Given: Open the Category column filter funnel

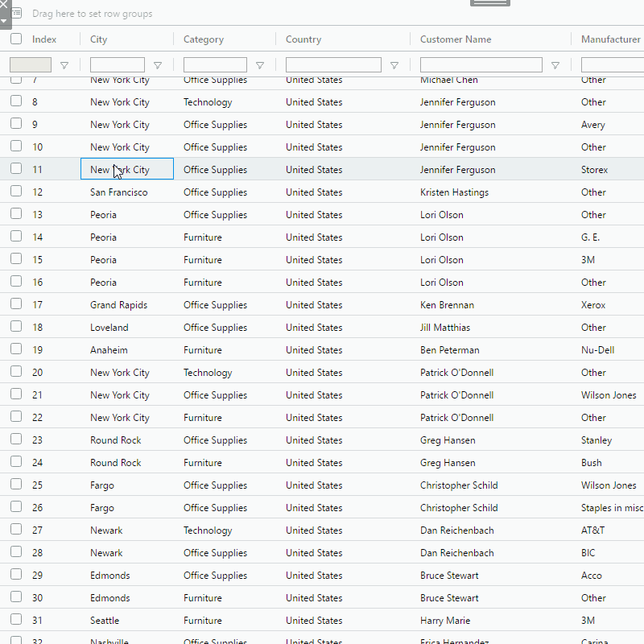Looking at the screenshot, I should pyautogui.click(x=259, y=66).
